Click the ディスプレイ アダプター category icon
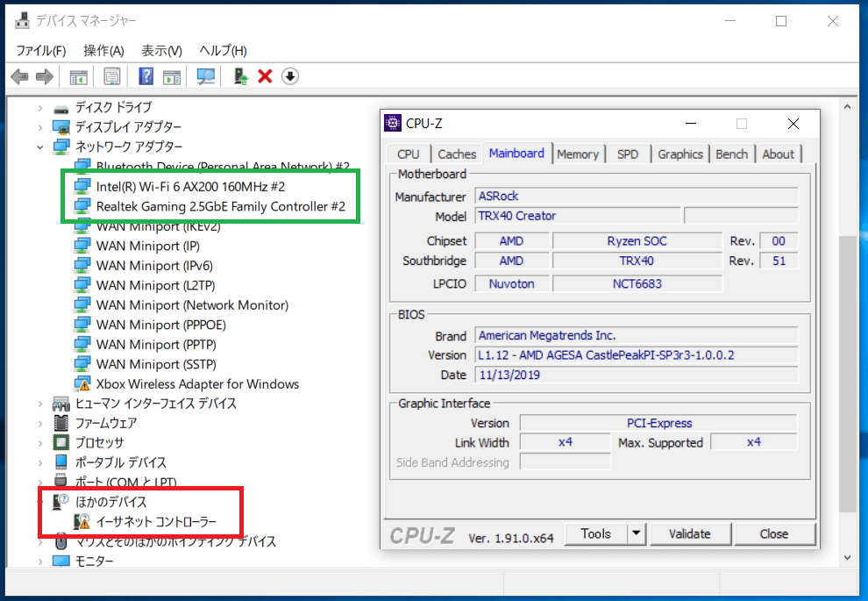This screenshot has width=868, height=601. [60, 127]
